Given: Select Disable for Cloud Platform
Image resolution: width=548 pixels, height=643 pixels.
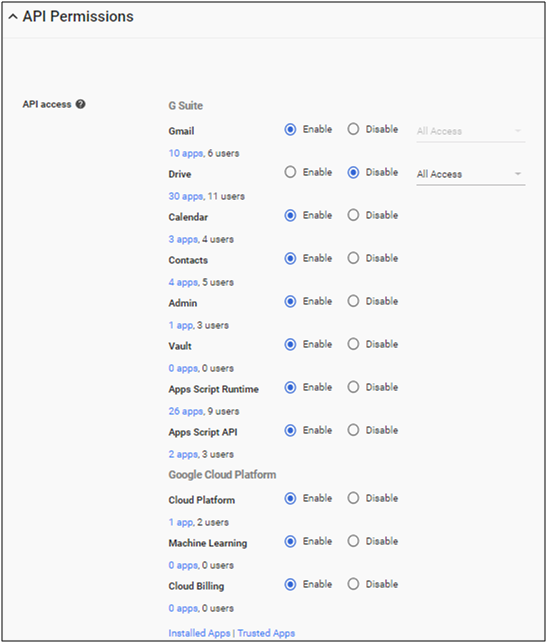Looking at the screenshot, I should tap(353, 499).
